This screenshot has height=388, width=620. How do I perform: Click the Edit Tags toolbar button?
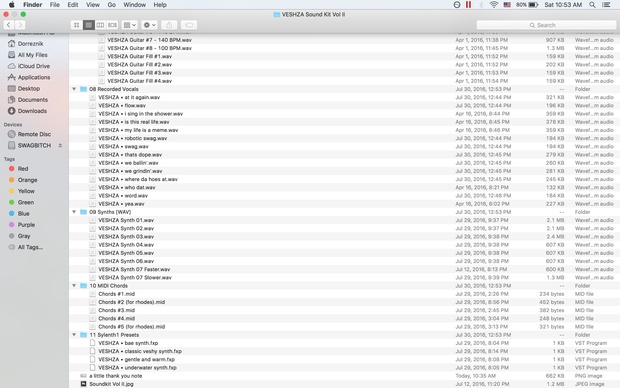click(189, 25)
